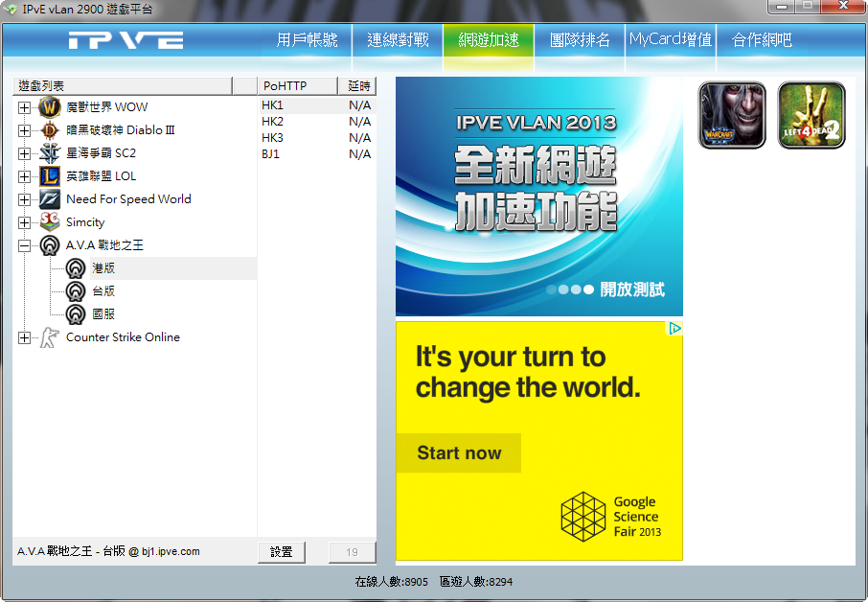Image resolution: width=868 pixels, height=602 pixels.
Task: Select 台版 under A.V.A
Action: pos(103,291)
